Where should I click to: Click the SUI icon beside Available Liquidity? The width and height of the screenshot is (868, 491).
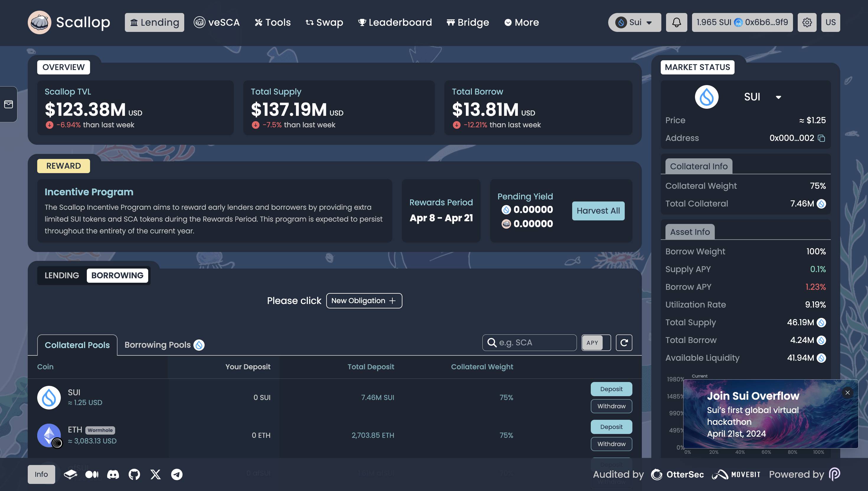click(x=821, y=358)
